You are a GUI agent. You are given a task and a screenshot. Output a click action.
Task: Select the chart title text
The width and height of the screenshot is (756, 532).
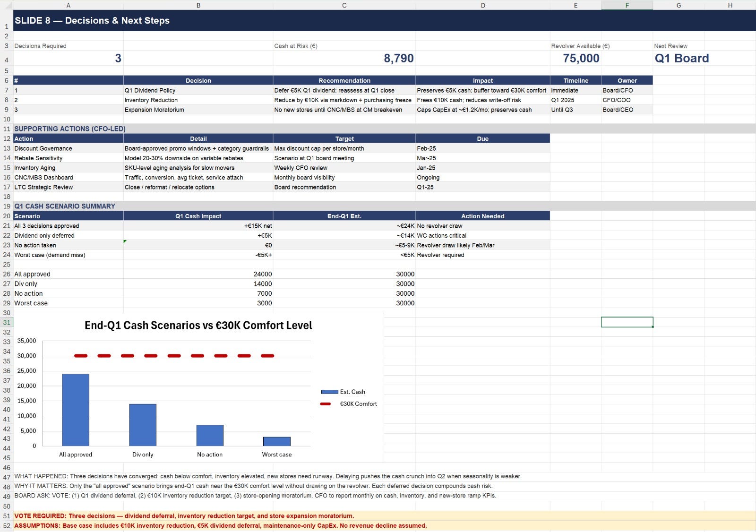coord(198,325)
